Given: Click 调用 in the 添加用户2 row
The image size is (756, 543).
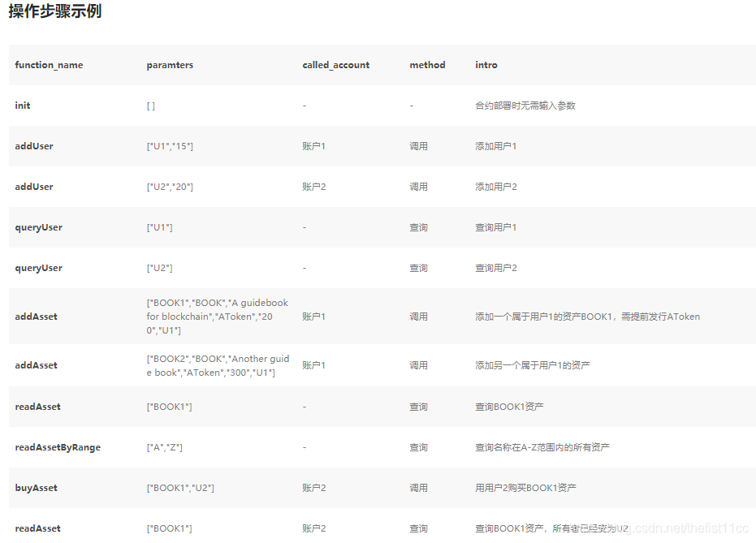Looking at the screenshot, I should (418, 187).
